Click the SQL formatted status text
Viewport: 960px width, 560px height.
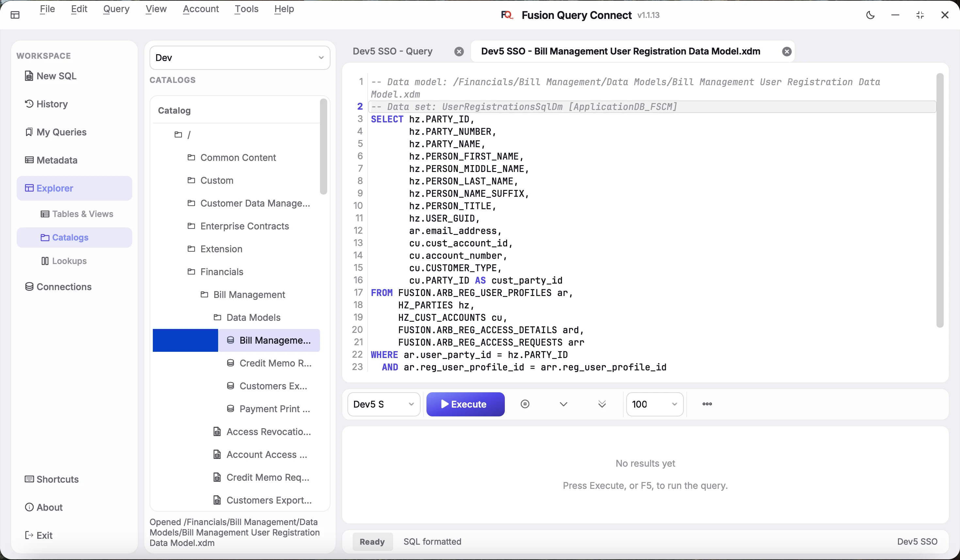(x=432, y=542)
